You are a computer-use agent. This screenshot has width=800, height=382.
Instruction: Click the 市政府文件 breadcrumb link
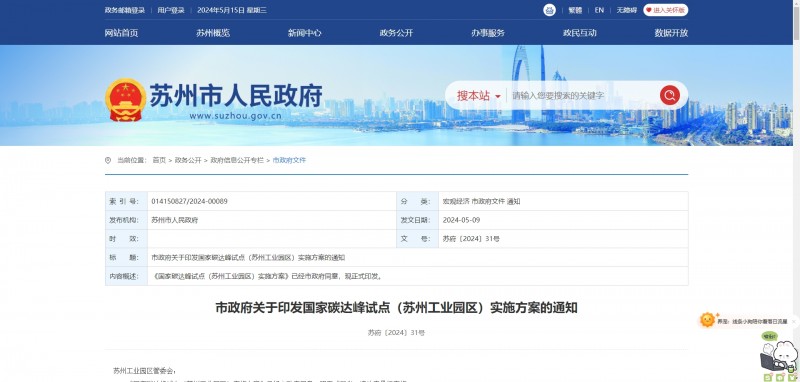click(x=289, y=160)
